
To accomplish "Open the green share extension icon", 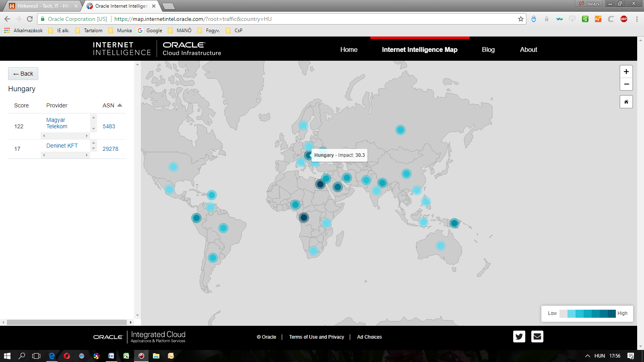I will (x=585, y=19).
